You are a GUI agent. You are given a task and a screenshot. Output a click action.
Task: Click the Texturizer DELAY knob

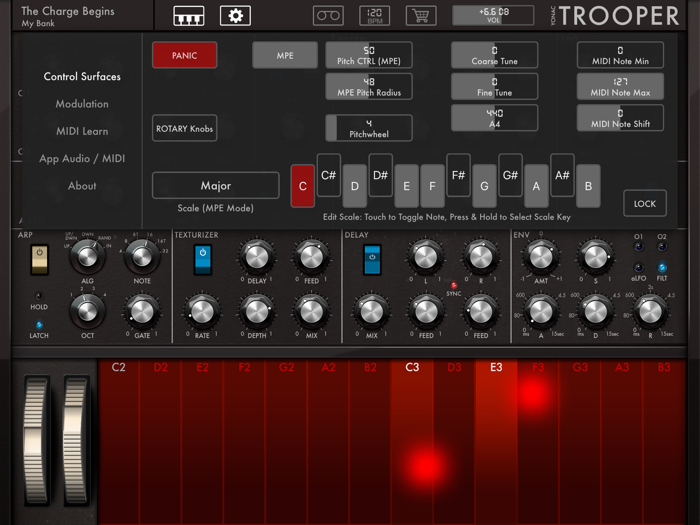(x=257, y=257)
